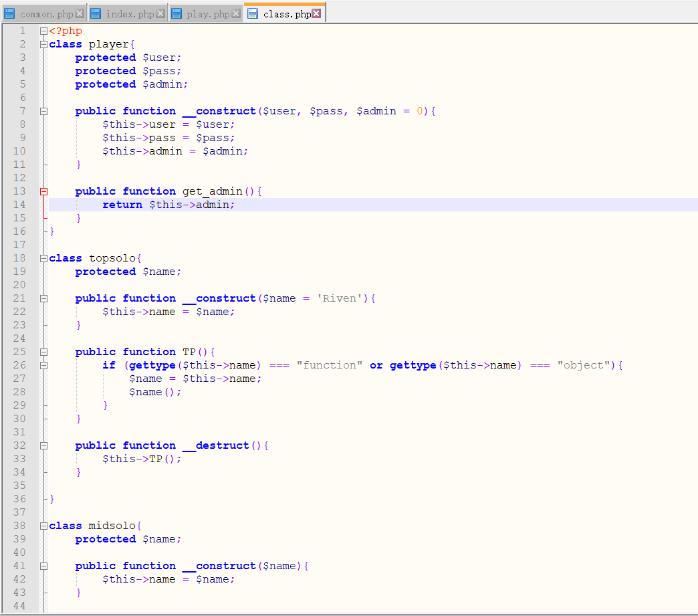Select the common.php tab

pos(47,14)
